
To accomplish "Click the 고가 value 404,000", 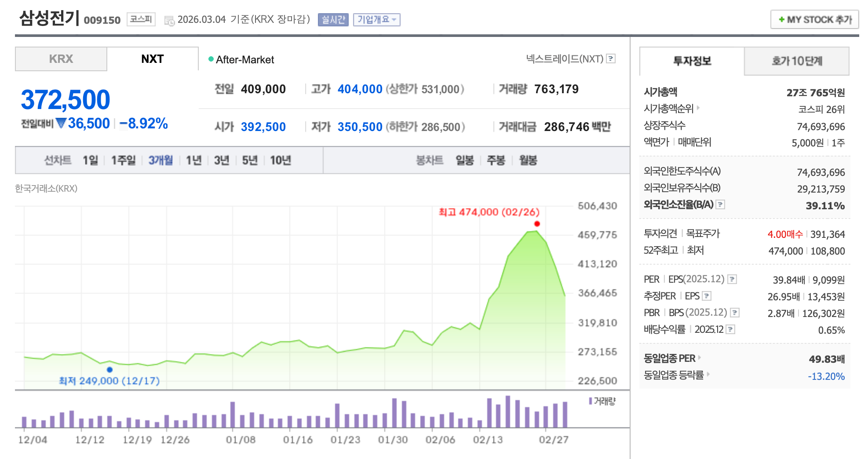I will tap(360, 89).
